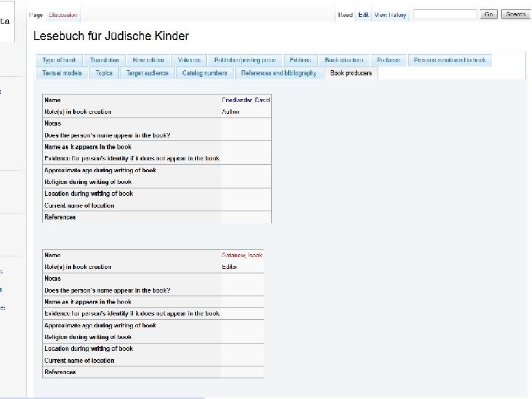Click the Edit tab

364,15
